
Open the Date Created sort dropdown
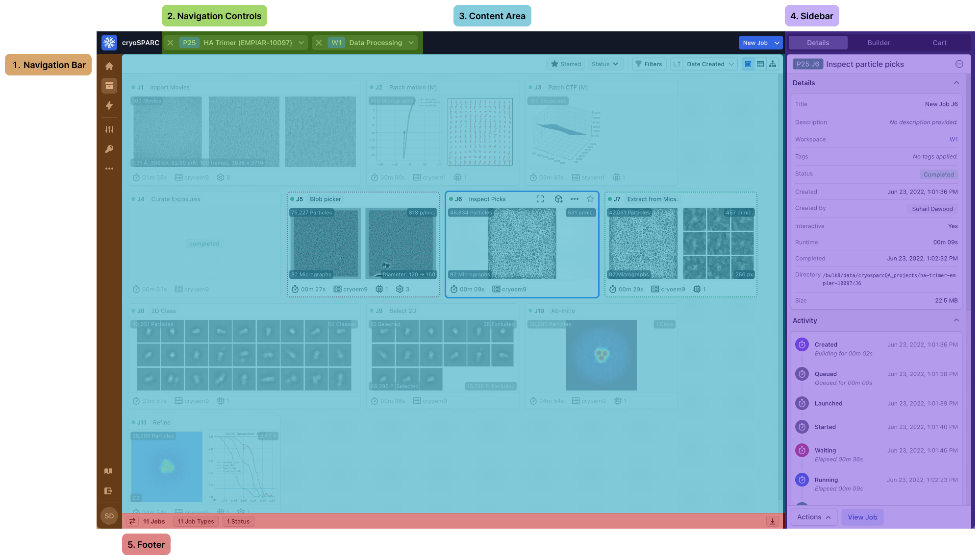coord(709,64)
